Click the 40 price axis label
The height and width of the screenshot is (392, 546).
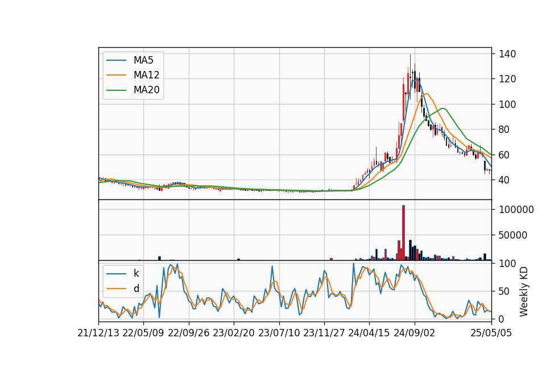tap(504, 180)
